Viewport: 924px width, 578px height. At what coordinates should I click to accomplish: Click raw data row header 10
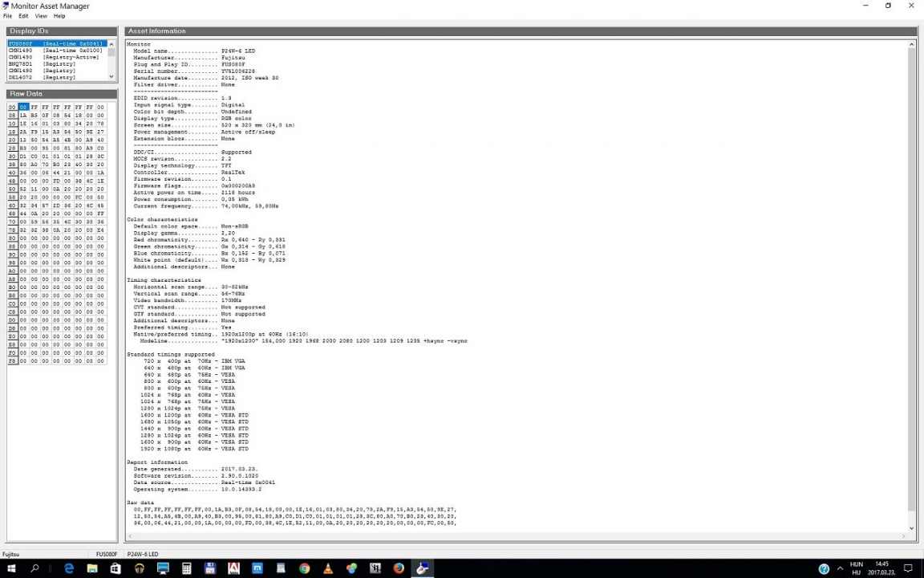12,124
